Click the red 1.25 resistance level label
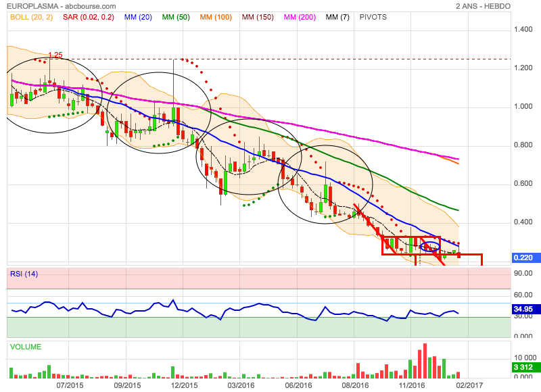Screen dimensions: 541x392 (x=55, y=55)
